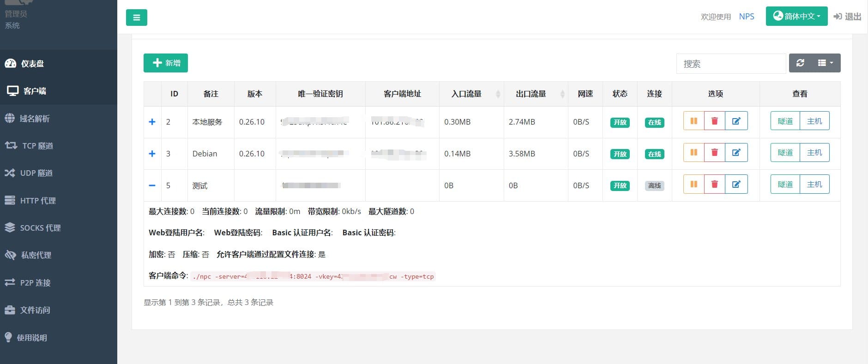The image size is (868, 364).
Task: Toggle pause on the 测试 client
Action: 693,185
